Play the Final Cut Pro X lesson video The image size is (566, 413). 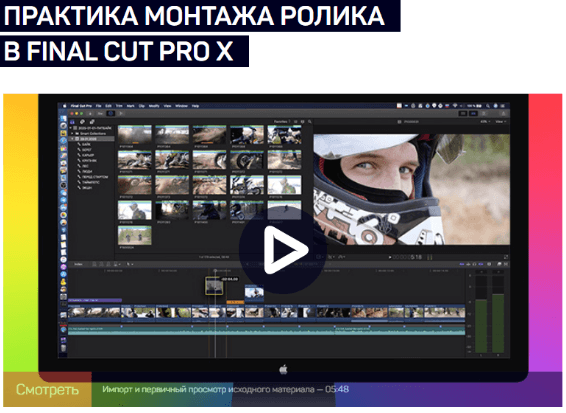(x=283, y=251)
